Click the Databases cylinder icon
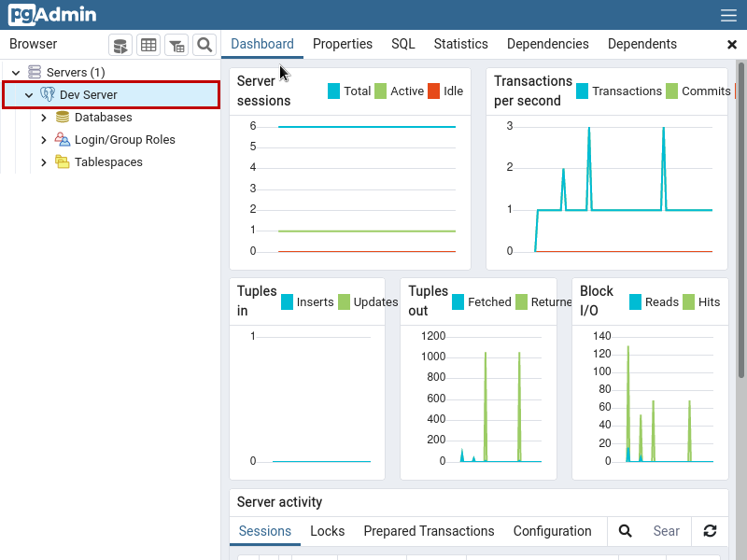This screenshot has width=747, height=560. point(62,117)
